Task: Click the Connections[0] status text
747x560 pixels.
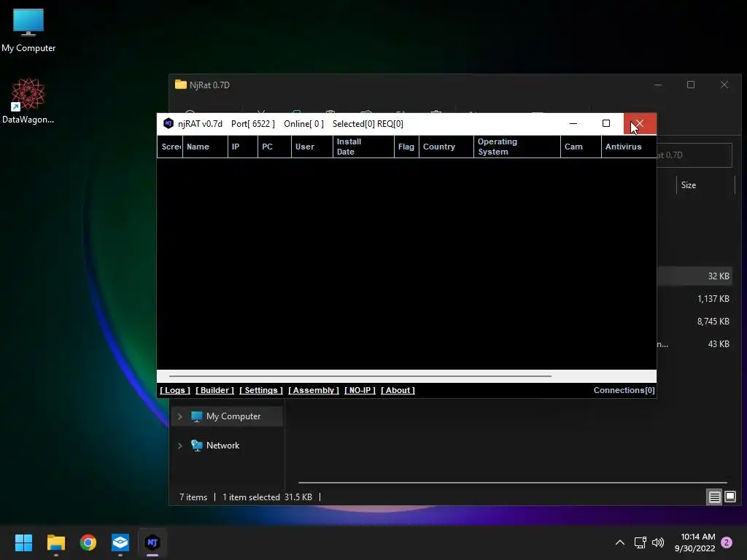Action: pyautogui.click(x=624, y=390)
